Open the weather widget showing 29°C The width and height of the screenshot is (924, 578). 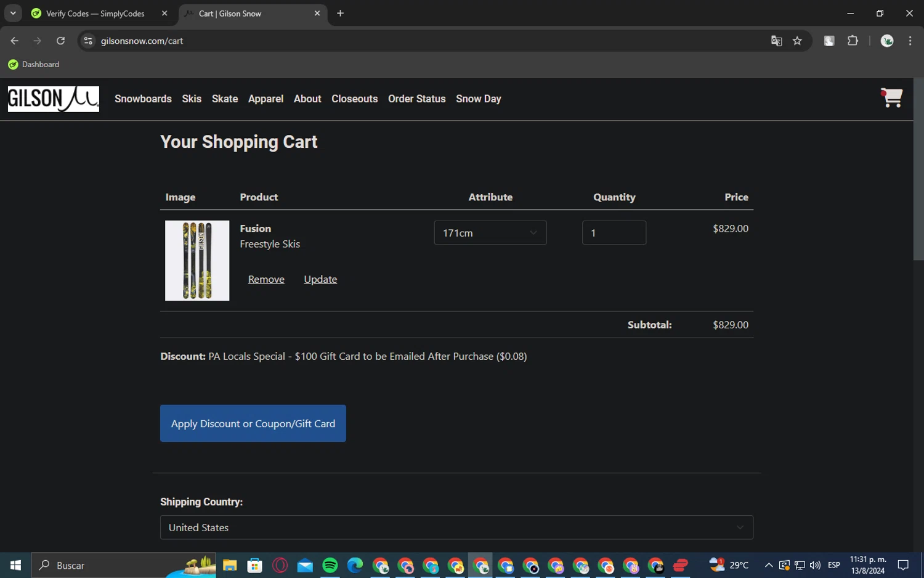[729, 565]
